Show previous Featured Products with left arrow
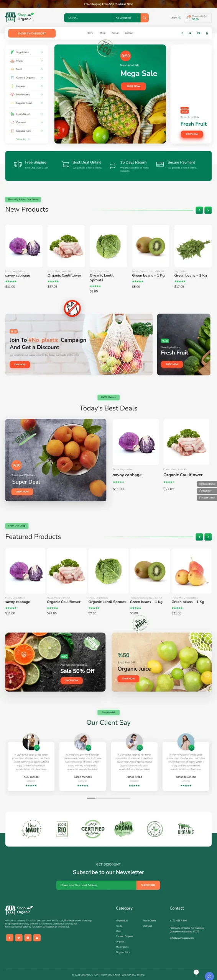The width and height of the screenshot is (217, 980). [x=199, y=537]
